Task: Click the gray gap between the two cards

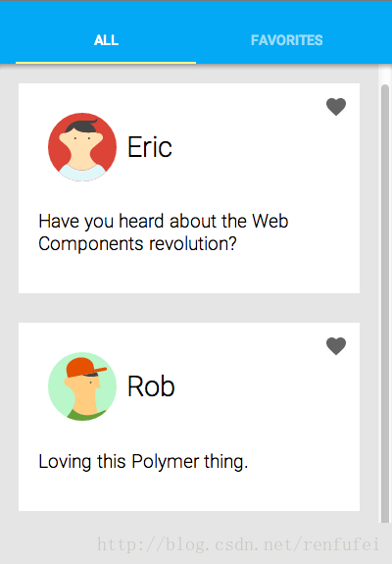Action: click(x=189, y=308)
